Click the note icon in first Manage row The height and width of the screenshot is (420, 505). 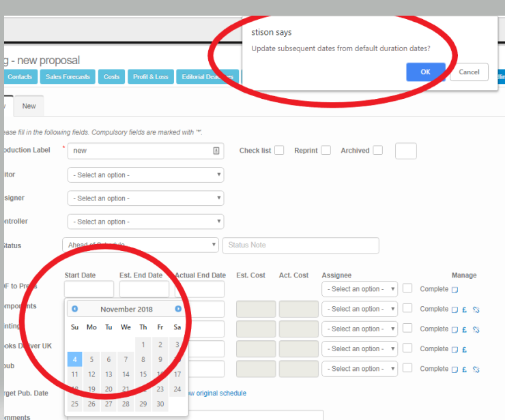(454, 290)
